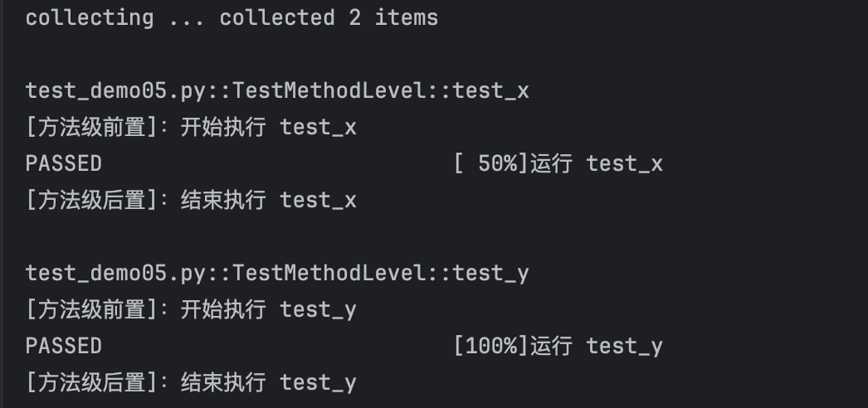
Task: Click the [方法级前置] tag above first PASSED
Action: [x=91, y=127]
